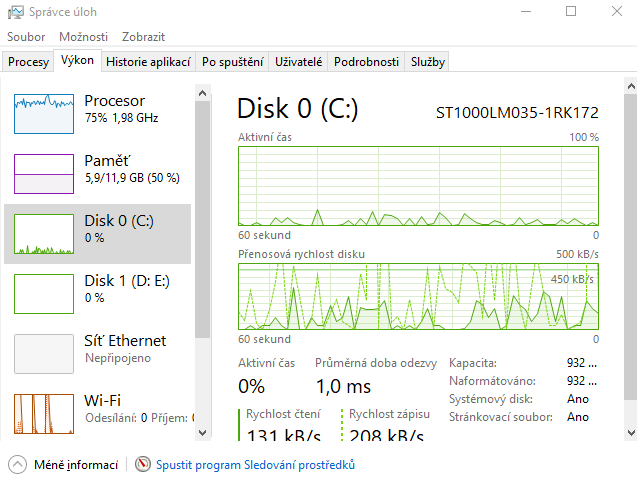The height and width of the screenshot is (487, 637).
Task: Open the Služby tab
Action: point(428,62)
